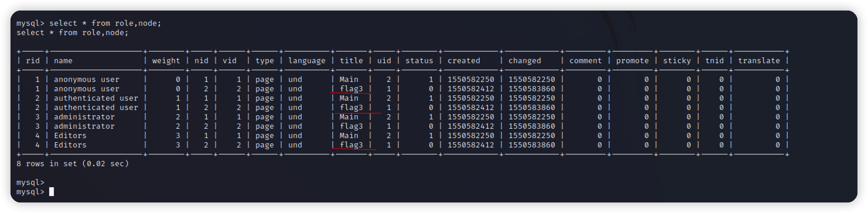Select 'Main' title in the administrator row
The width and height of the screenshot is (868, 213).
pyautogui.click(x=349, y=117)
